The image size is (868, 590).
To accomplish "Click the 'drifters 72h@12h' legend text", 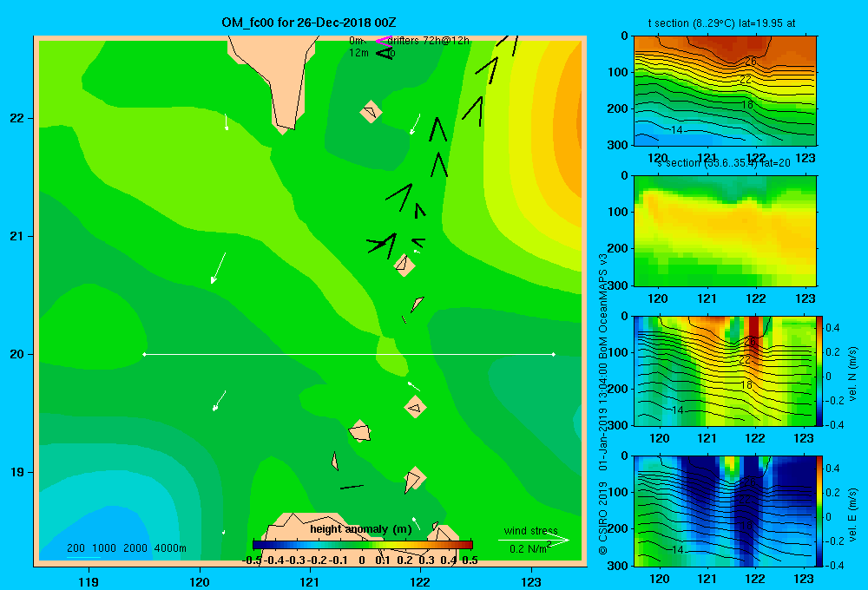I will 429,41.
